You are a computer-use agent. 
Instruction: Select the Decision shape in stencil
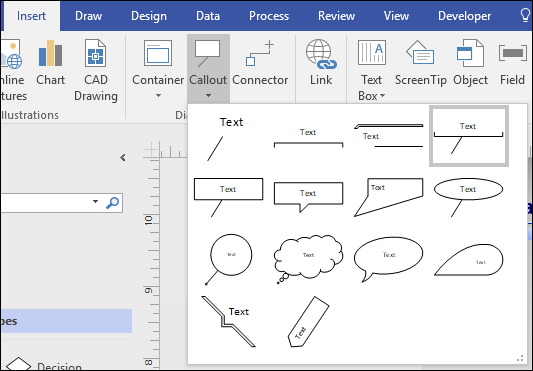click(x=43, y=365)
